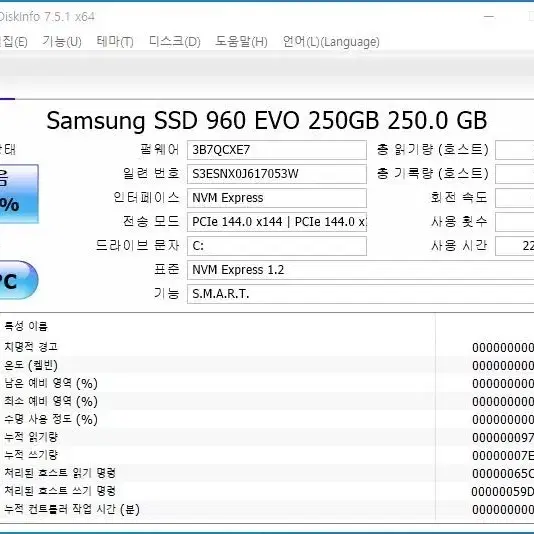This screenshot has width=534, height=534.
Task: Click the 총 기록량 (호스트) value field
Action: pyautogui.click(x=515, y=174)
